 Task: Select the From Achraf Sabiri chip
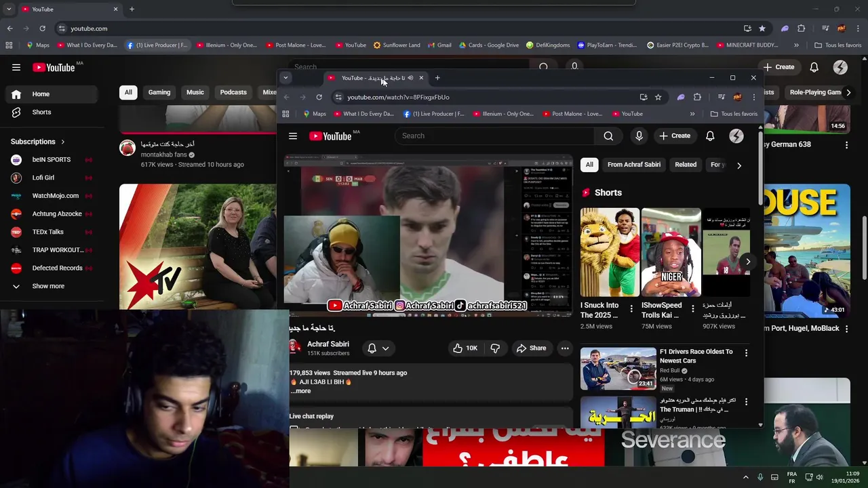[634, 165]
